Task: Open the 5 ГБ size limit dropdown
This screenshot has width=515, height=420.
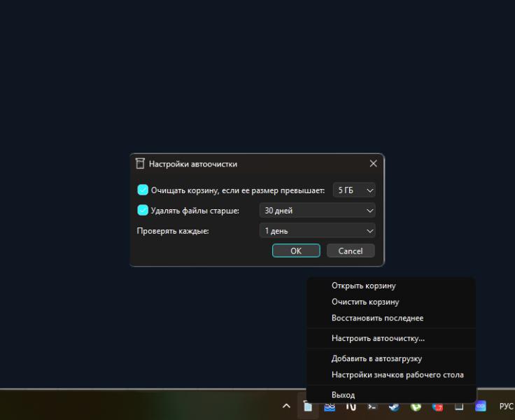Action: pyautogui.click(x=354, y=190)
